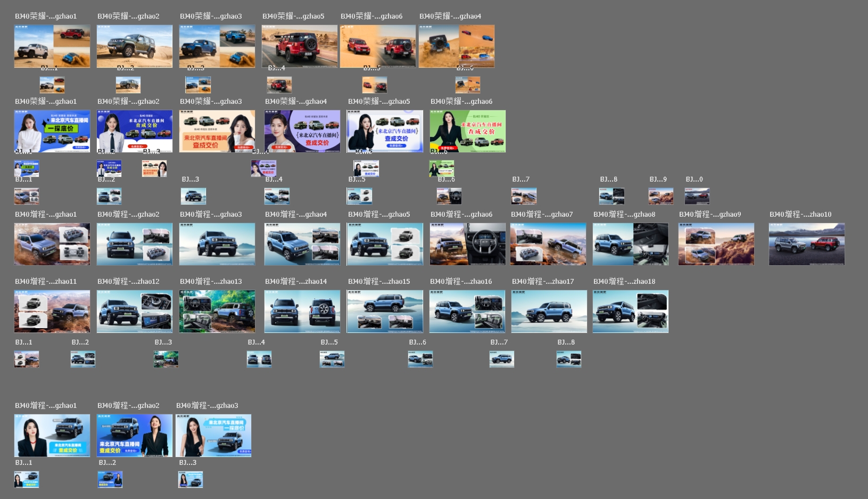Open BJ40荣耀 gzhao6 desert artboard with two red jeeps
Screen dimensions: 868x499
[378, 46]
